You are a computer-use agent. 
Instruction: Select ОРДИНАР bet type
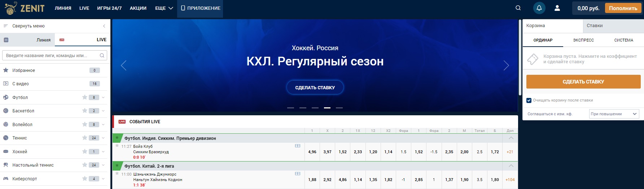(x=543, y=40)
